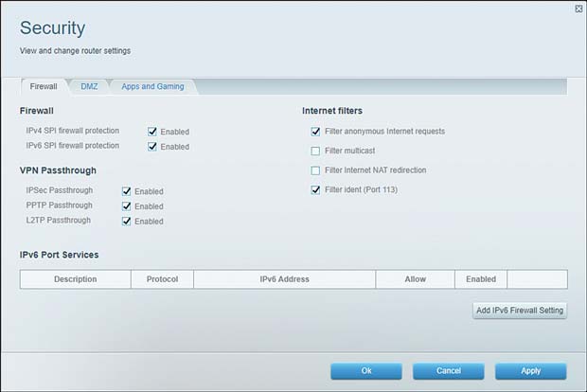Click the Apply button
The width and height of the screenshot is (587, 392).
pyautogui.click(x=530, y=370)
